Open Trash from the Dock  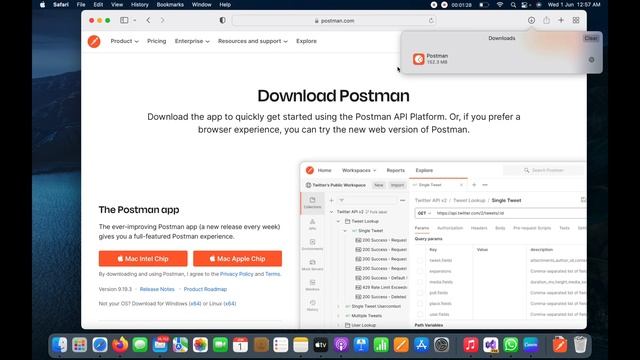tap(580, 345)
